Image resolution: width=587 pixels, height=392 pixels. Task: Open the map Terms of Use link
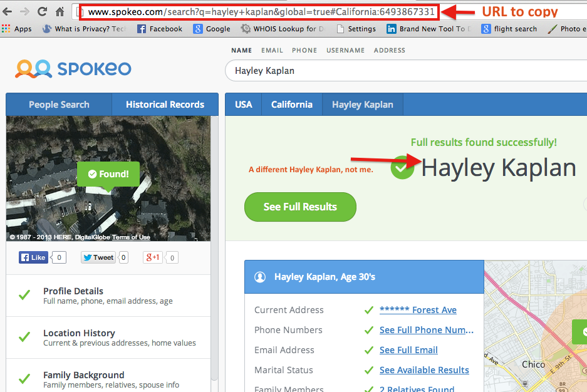coord(131,237)
